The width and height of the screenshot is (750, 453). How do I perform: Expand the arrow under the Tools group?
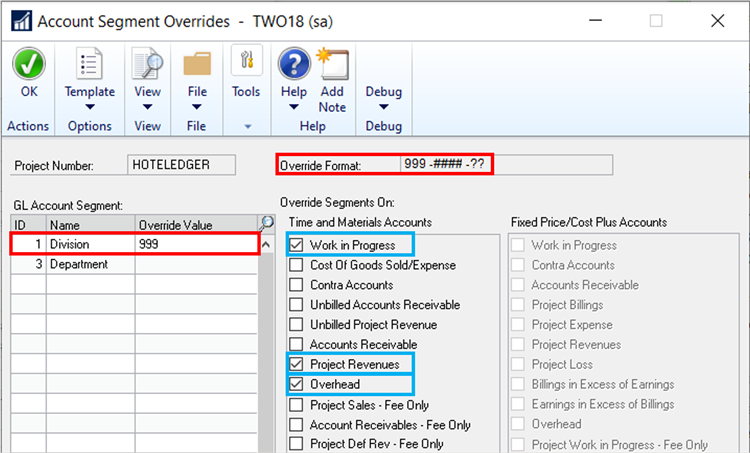click(x=248, y=127)
